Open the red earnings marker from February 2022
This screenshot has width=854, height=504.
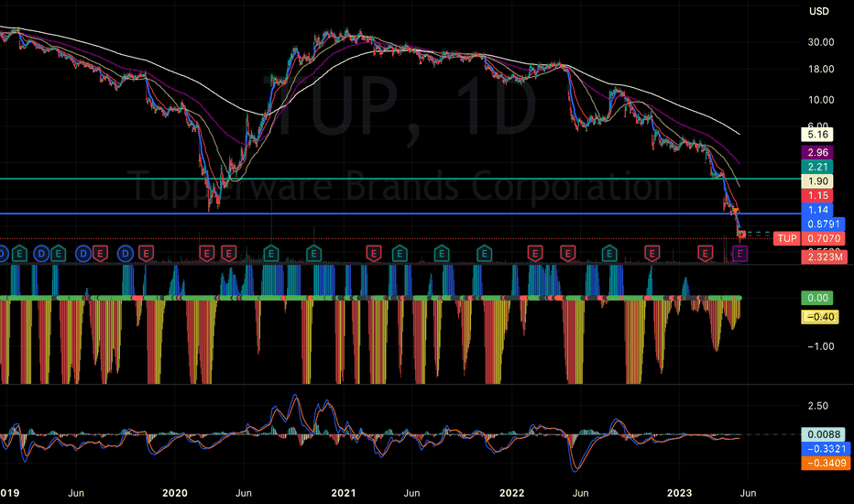click(535, 253)
